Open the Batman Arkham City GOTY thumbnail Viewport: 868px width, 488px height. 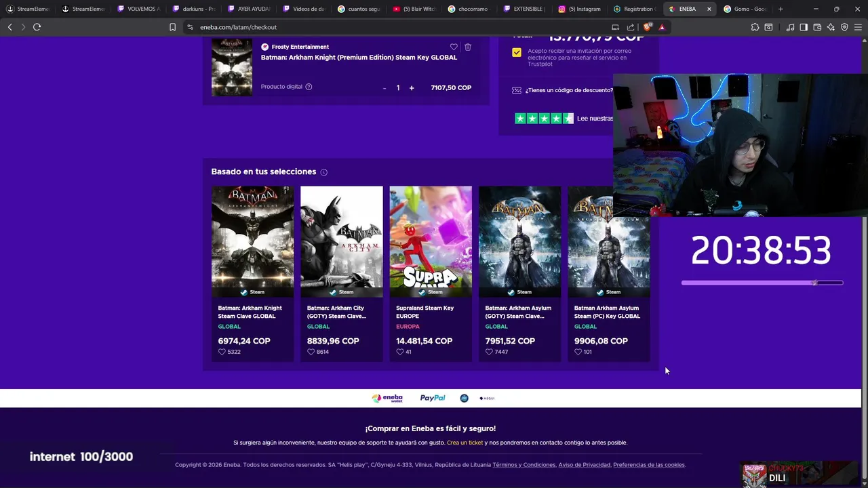click(342, 241)
